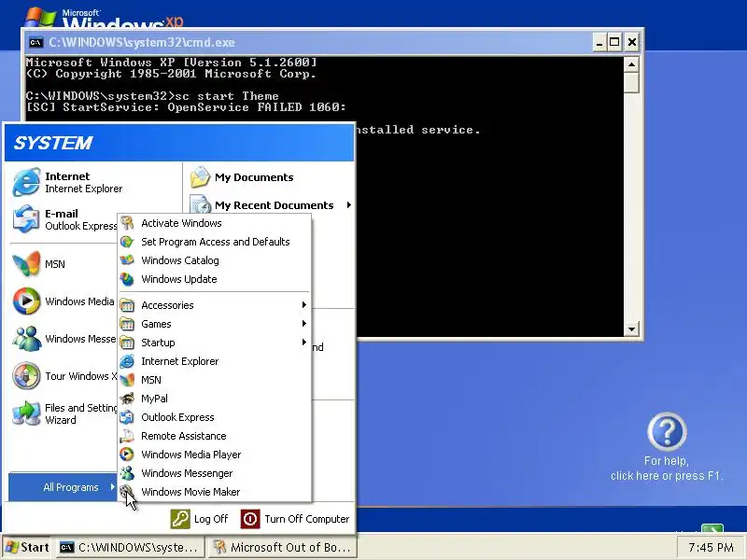Click 'For help, click here or press F1' link

[667, 469]
